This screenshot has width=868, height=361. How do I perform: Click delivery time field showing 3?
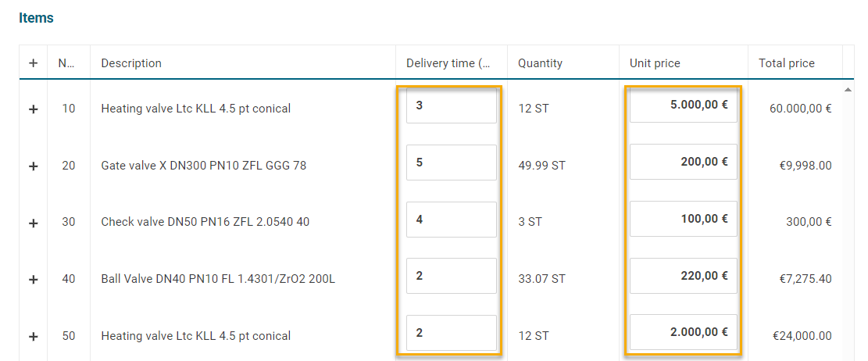pos(451,105)
